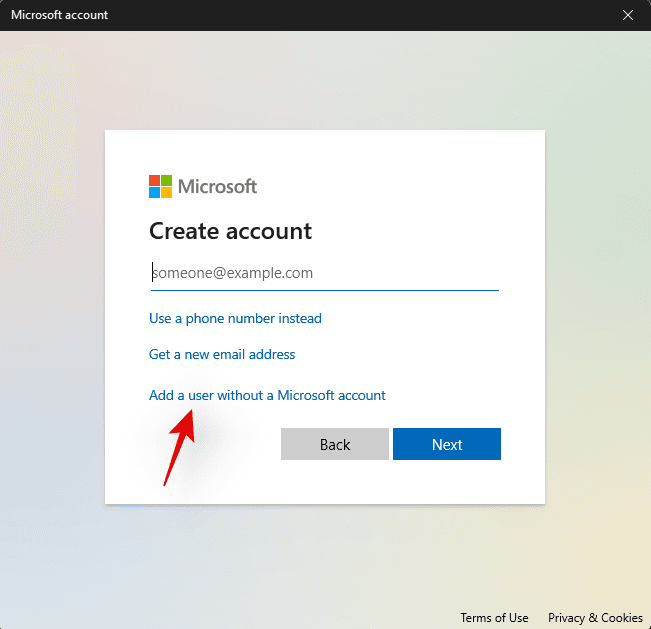The image size is (651, 629).
Task: Open the Terms of Use link
Action: [x=494, y=618]
